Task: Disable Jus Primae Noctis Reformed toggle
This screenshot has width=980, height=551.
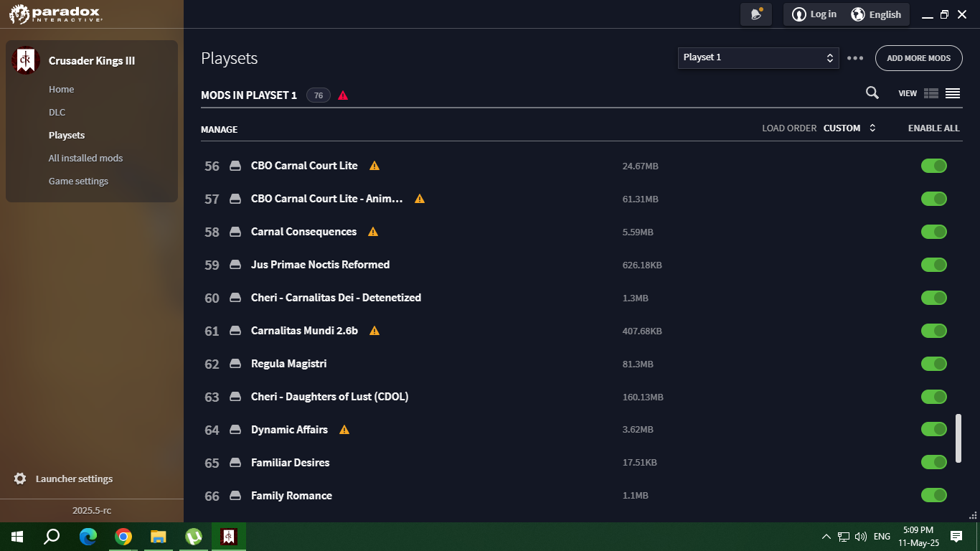Action: pos(934,265)
